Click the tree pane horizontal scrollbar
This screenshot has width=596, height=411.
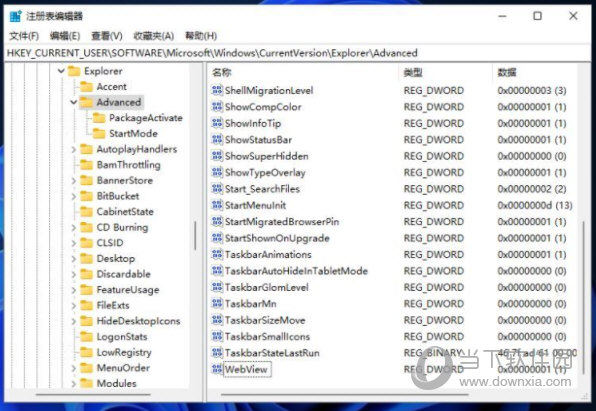(x=93, y=395)
